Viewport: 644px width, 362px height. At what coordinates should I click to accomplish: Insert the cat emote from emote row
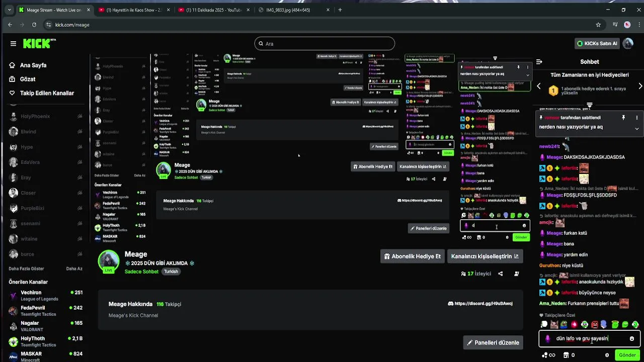pyautogui.click(x=554, y=325)
